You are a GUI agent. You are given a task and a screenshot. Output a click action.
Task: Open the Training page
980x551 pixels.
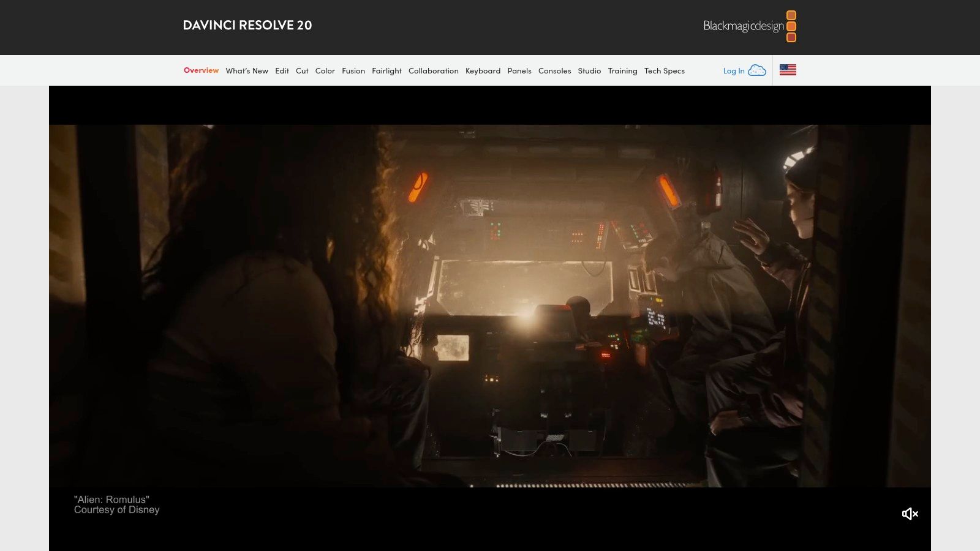[x=623, y=70]
